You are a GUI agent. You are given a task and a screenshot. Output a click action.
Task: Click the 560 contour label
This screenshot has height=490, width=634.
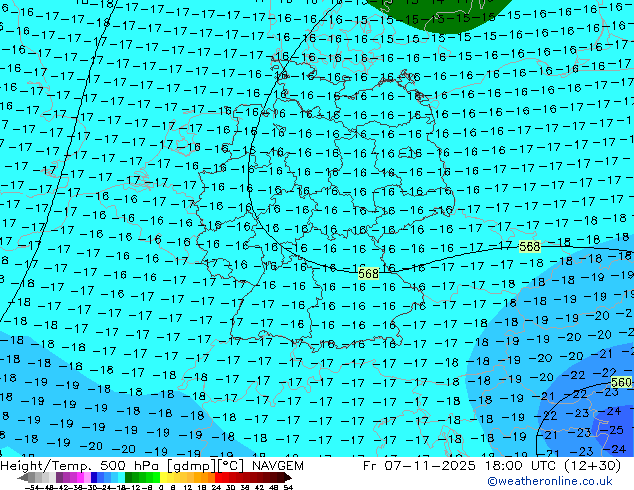pyautogui.click(x=621, y=382)
